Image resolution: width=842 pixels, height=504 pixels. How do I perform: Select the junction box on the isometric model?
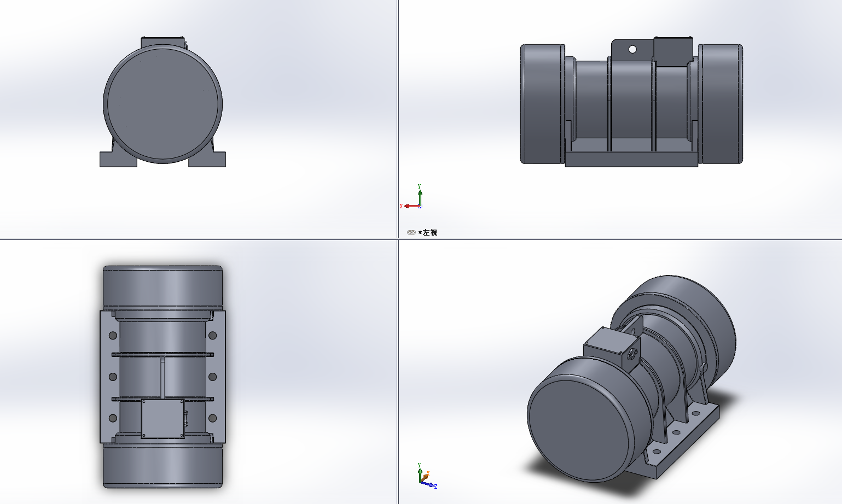(x=611, y=348)
